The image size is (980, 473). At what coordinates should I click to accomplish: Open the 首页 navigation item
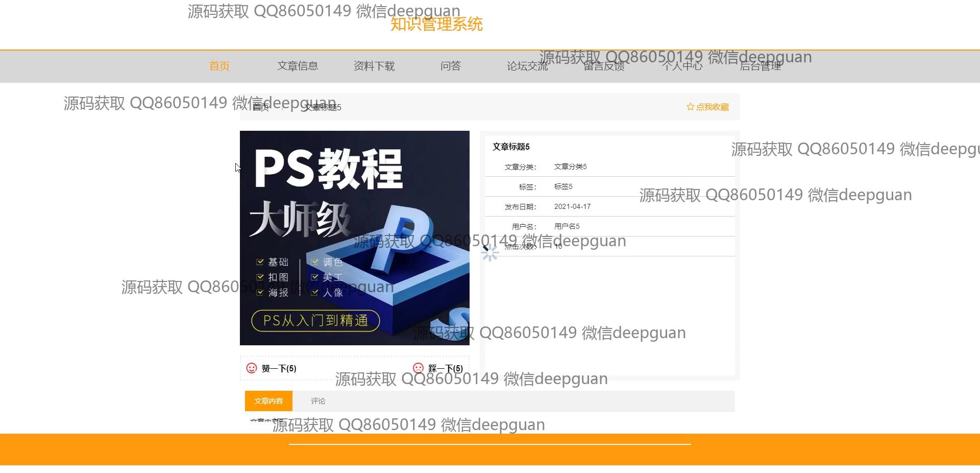point(219,66)
